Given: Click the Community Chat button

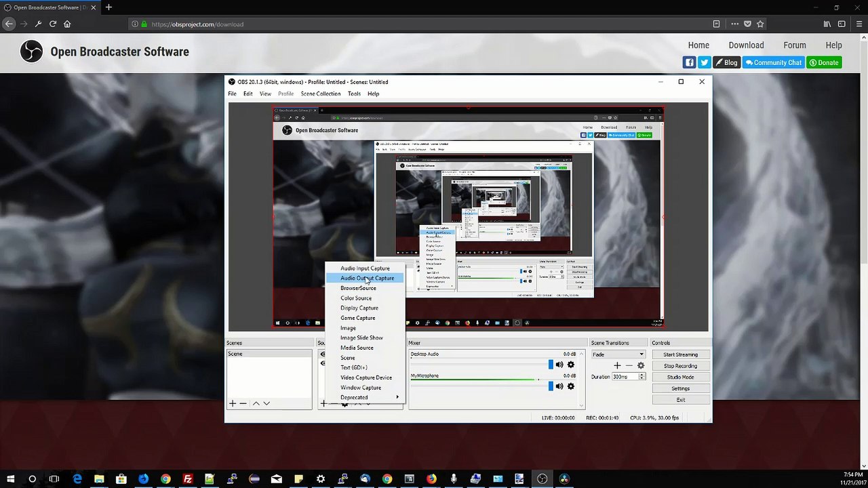Looking at the screenshot, I should pyautogui.click(x=773, y=62).
